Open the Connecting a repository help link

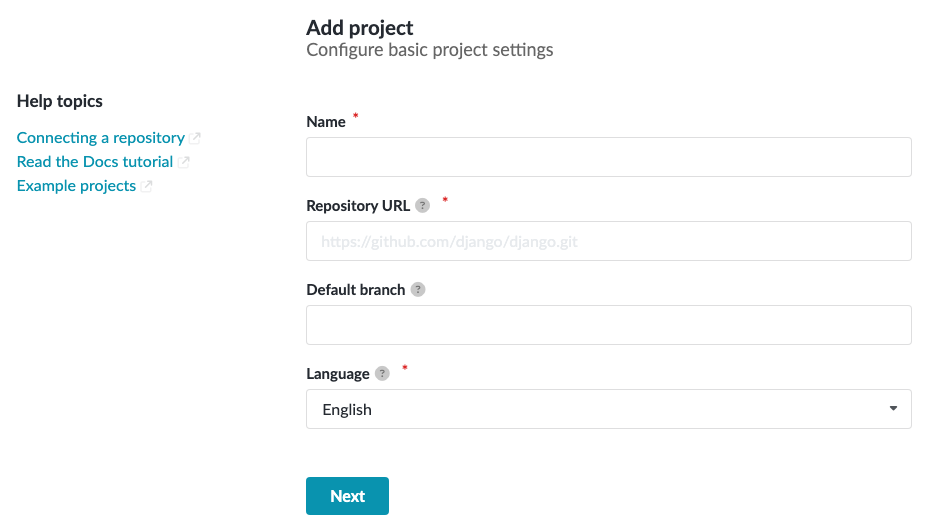(100, 138)
